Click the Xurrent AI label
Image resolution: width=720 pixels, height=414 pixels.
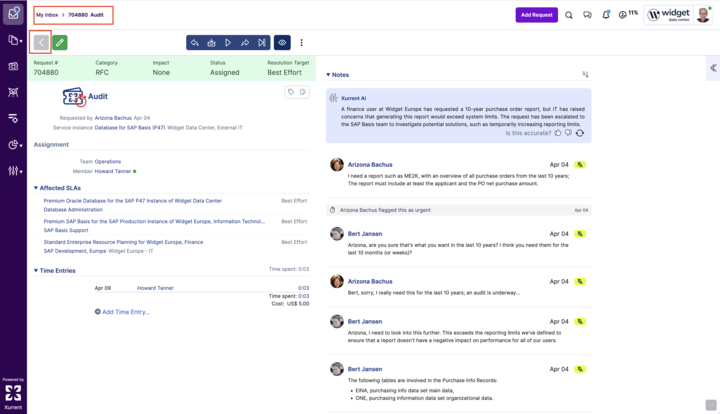[354, 98]
